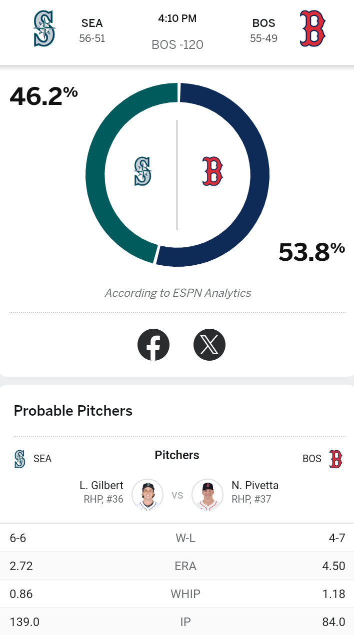Click small Red Sox logo beside BOS pitchers label
The width and height of the screenshot is (354, 644).
335,459
